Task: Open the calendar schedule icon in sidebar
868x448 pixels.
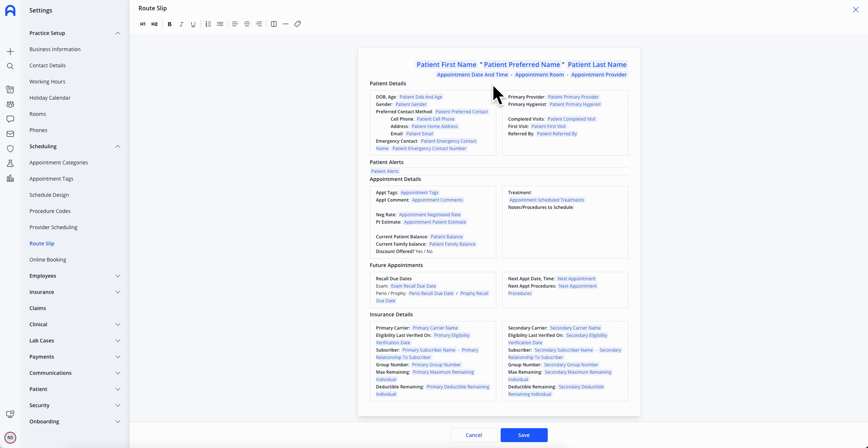Action: click(x=10, y=89)
